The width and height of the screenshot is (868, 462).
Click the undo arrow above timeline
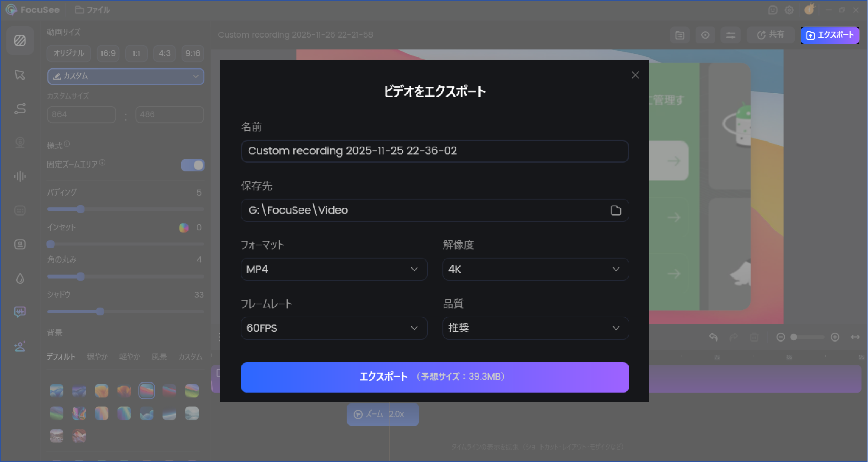tap(713, 337)
